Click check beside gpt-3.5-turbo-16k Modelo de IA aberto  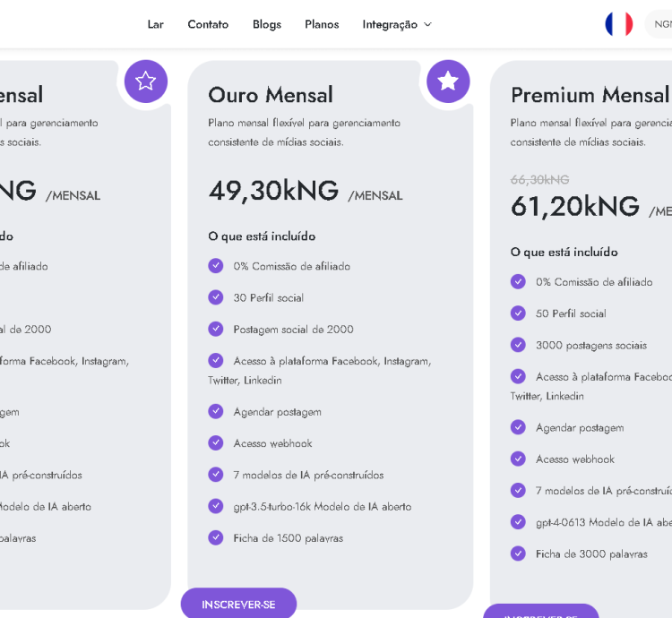pos(216,506)
